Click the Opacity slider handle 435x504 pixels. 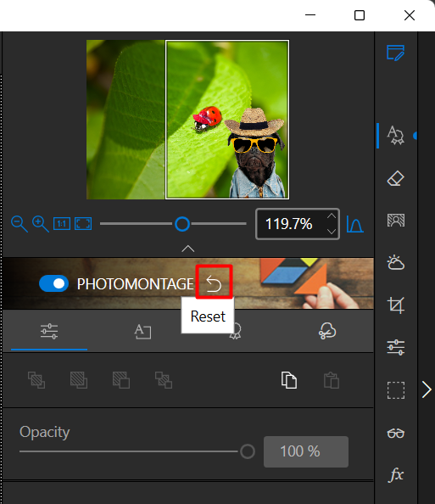(248, 451)
